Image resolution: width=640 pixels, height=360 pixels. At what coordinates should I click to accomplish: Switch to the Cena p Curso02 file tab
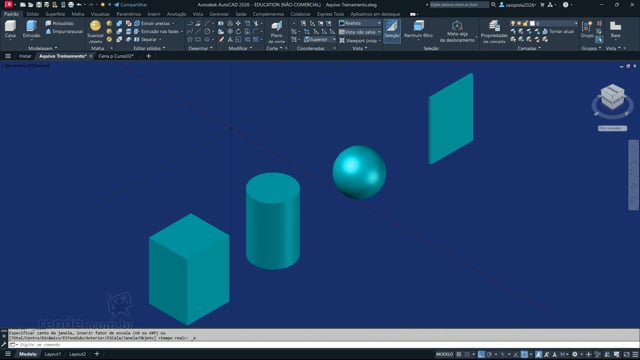pyautogui.click(x=116, y=56)
